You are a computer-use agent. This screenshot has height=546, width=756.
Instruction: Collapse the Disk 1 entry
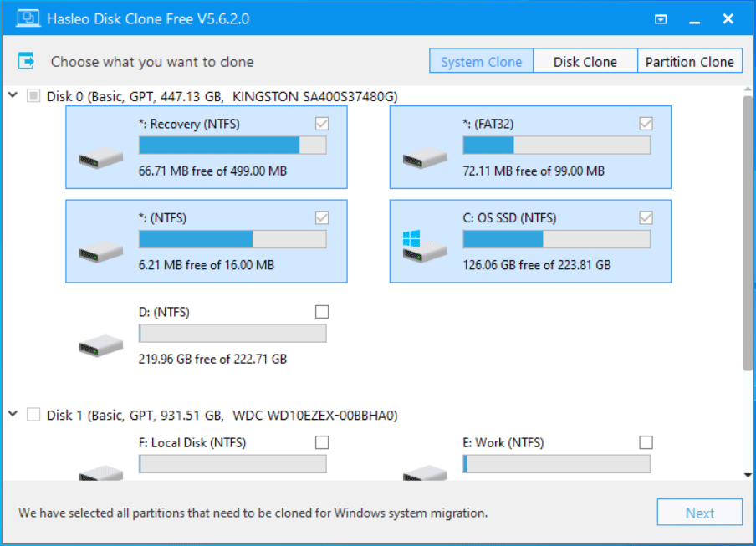click(13, 414)
